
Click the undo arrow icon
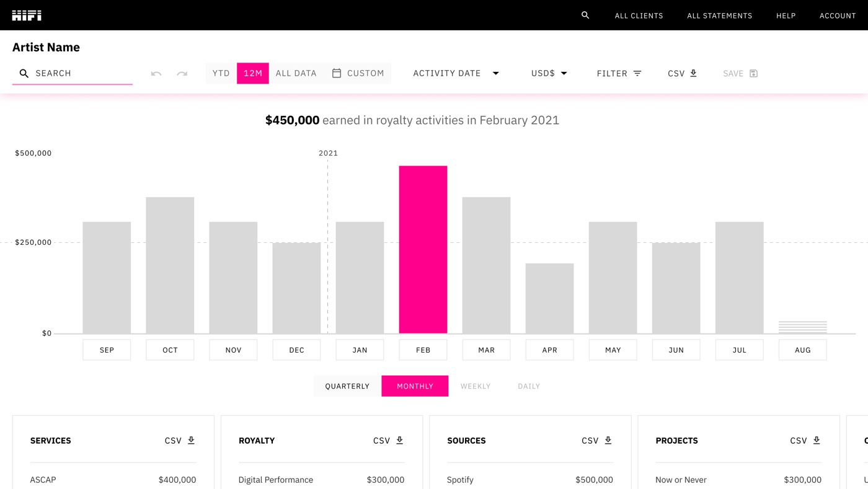click(x=156, y=73)
